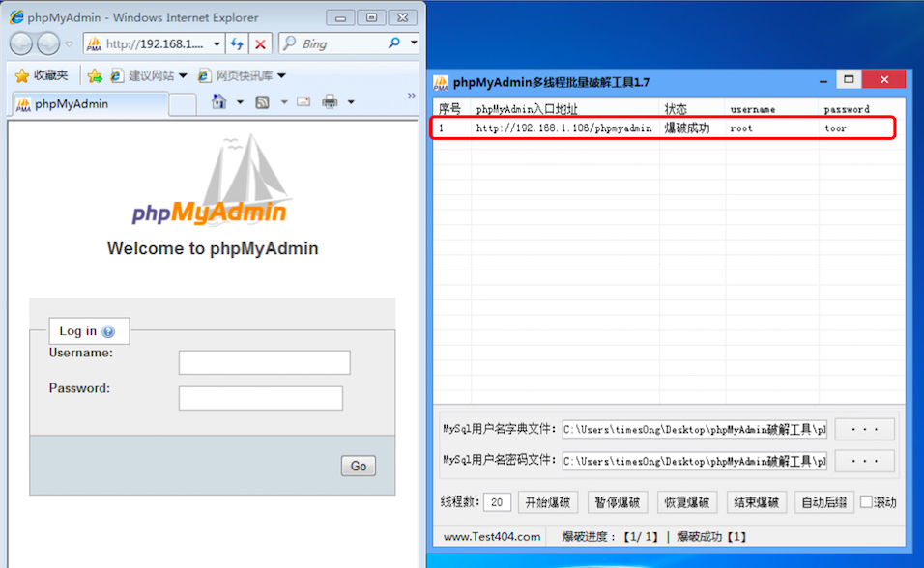924x568 pixels.
Task: Click the Password input field
Action: pos(260,398)
